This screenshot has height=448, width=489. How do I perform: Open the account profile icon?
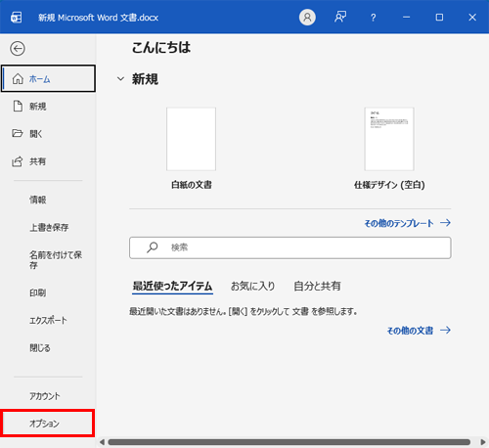(x=307, y=18)
